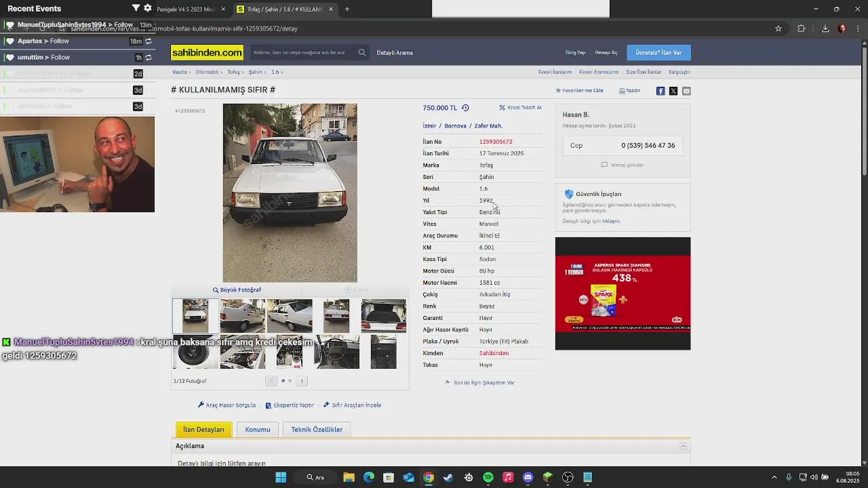Image resolution: width=868 pixels, height=488 pixels.
Task: Click the Ücretsiz İlan Ver button
Action: point(658,53)
